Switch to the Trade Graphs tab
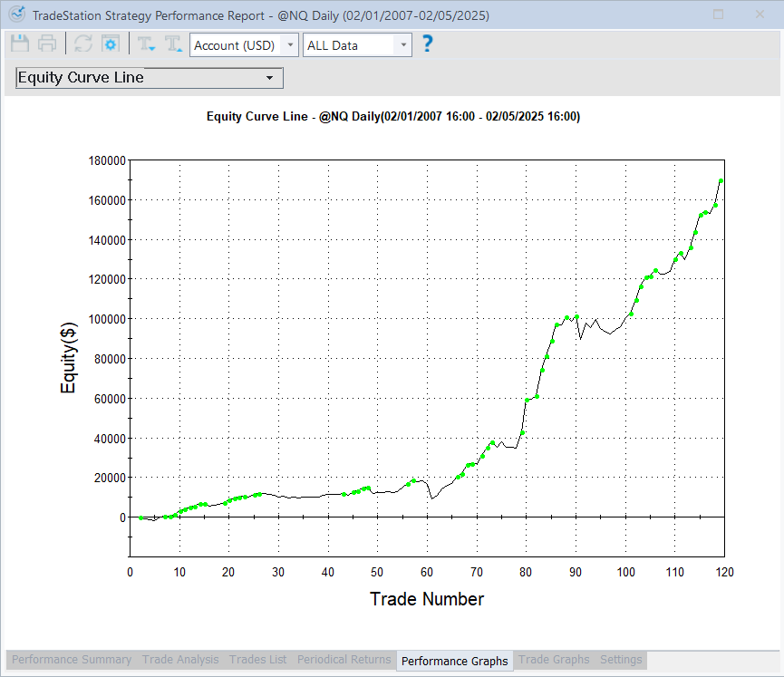The image size is (784, 677). [x=554, y=660]
